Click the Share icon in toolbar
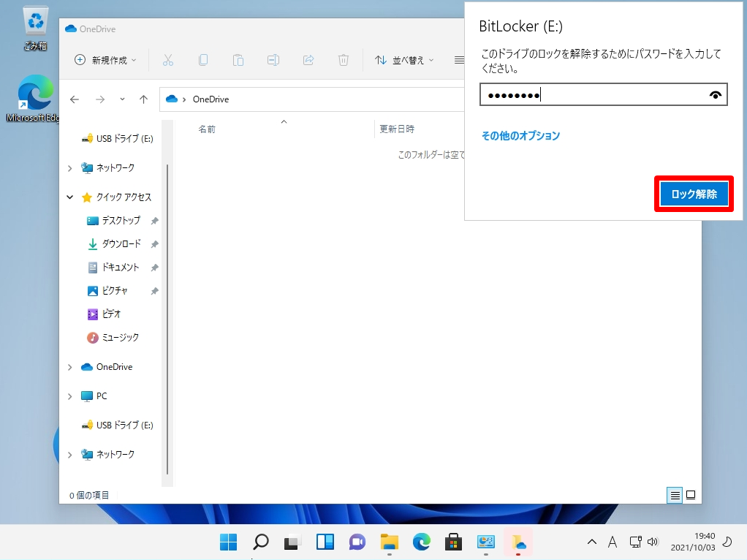Image resolution: width=747 pixels, height=560 pixels. tap(308, 60)
